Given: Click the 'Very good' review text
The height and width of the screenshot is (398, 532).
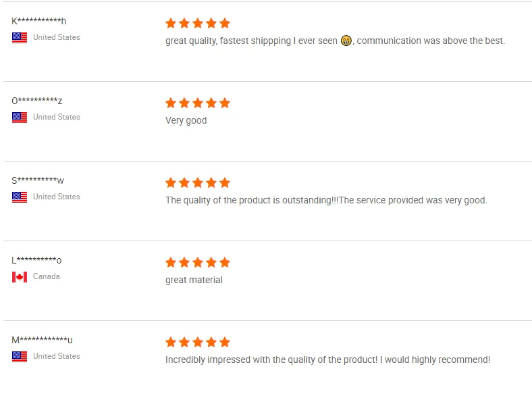Looking at the screenshot, I should click(x=186, y=120).
